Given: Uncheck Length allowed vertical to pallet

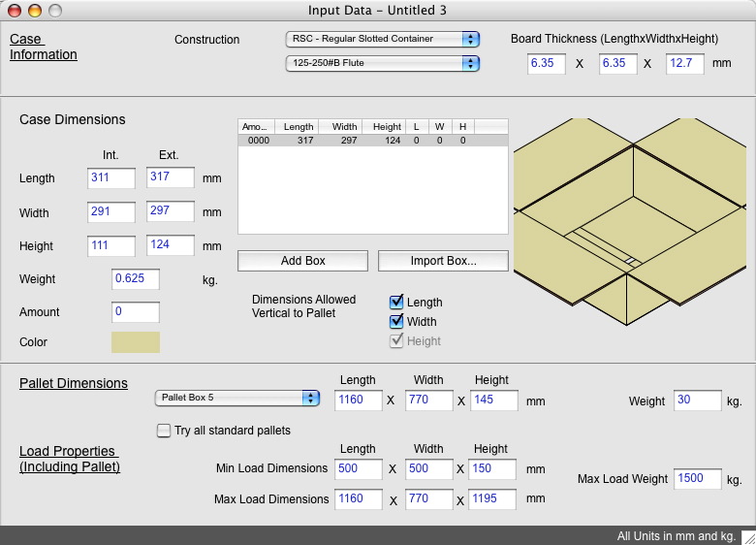Looking at the screenshot, I should (396, 302).
